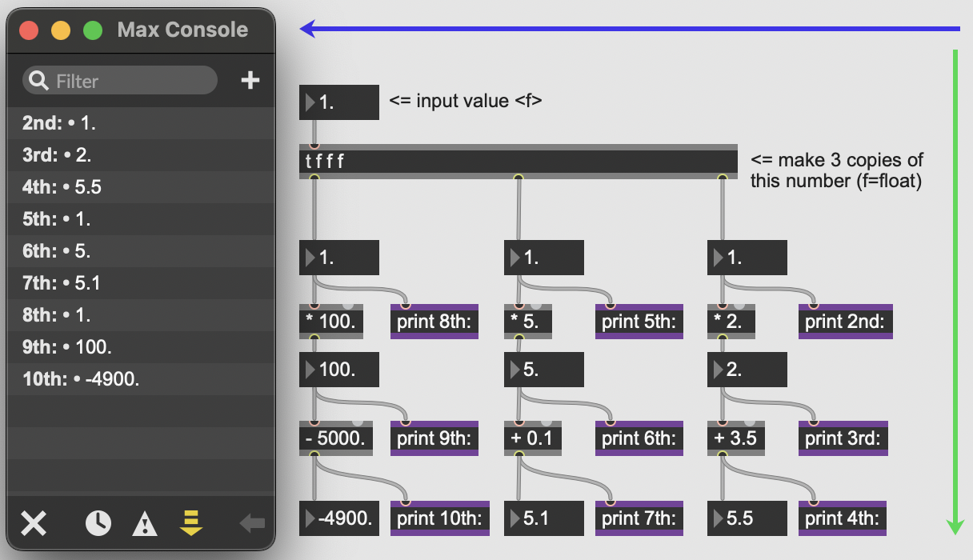Image resolution: width=973 pixels, height=560 pixels.
Task: Click the triangle on the input value number box
Action: [310, 103]
